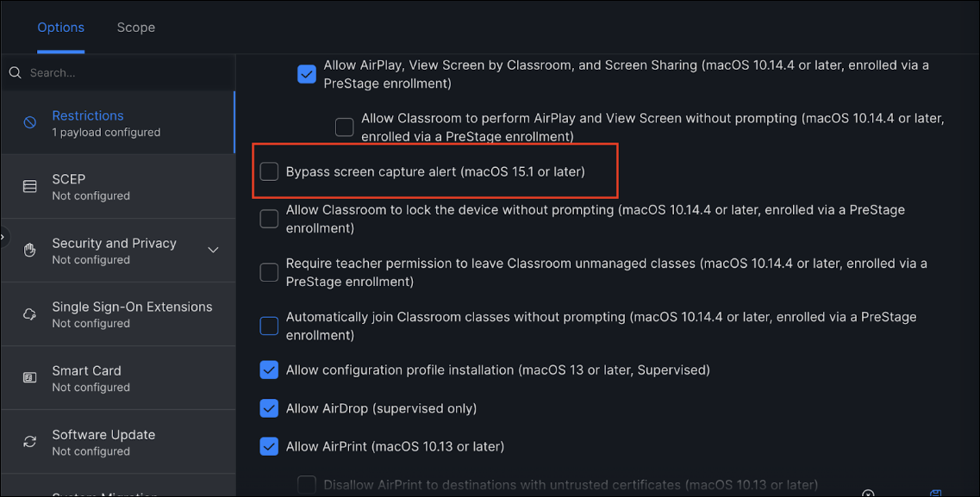Click the Single Sign-On Extensions cloud icon
The width and height of the screenshot is (980, 497).
point(30,314)
